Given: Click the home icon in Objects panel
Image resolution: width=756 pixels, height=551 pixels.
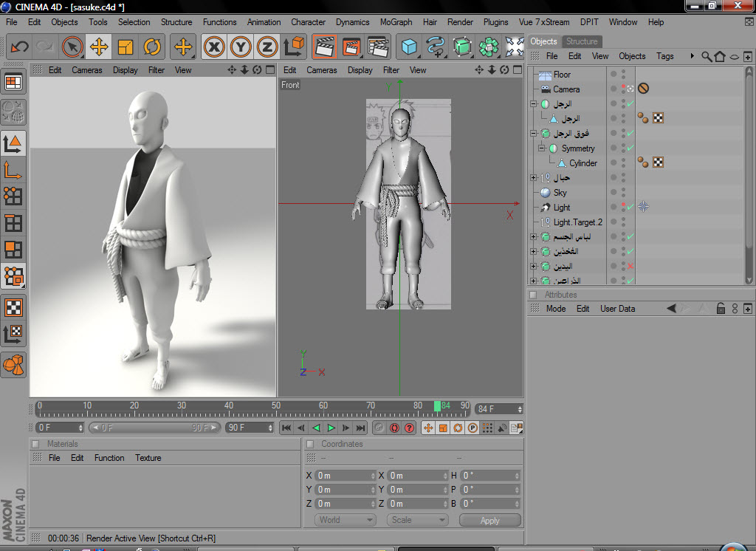Looking at the screenshot, I should pos(720,56).
